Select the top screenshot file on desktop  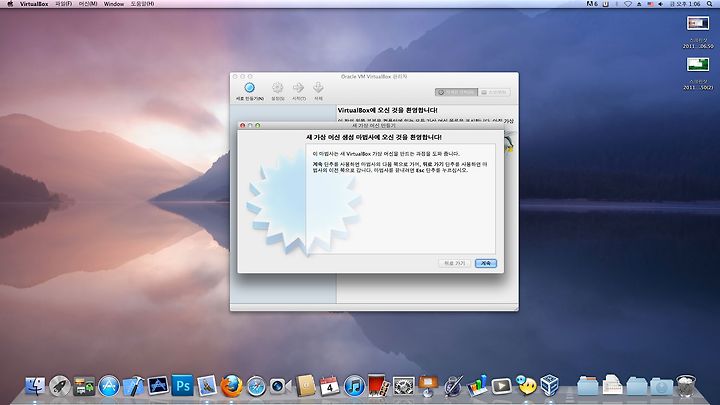tap(698, 23)
